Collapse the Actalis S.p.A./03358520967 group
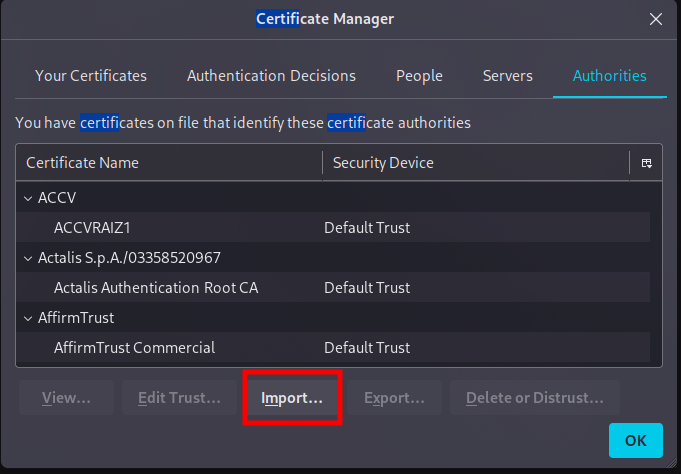The height and width of the screenshot is (474, 681). [x=27, y=258]
